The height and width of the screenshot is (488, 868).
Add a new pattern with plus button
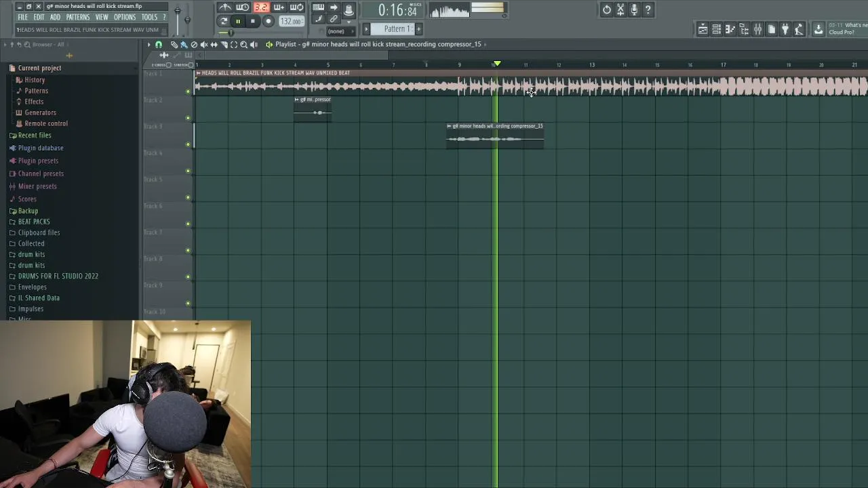[x=418, y=28]
